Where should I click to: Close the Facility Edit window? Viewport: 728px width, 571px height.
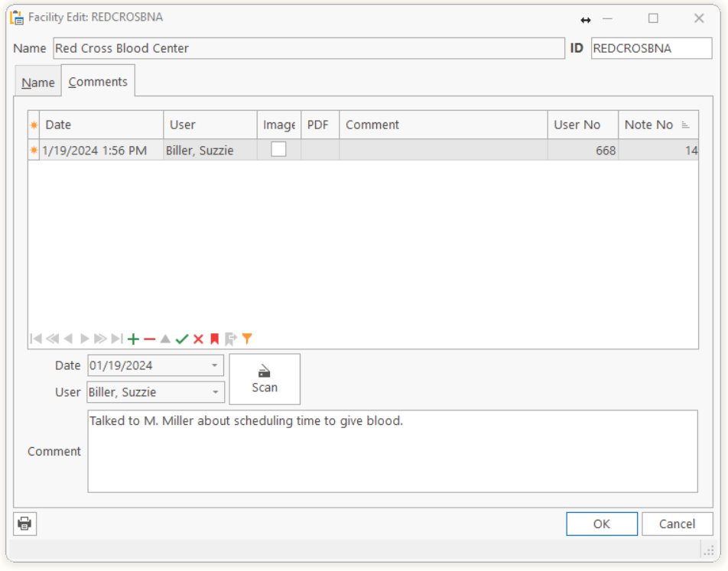699,18
